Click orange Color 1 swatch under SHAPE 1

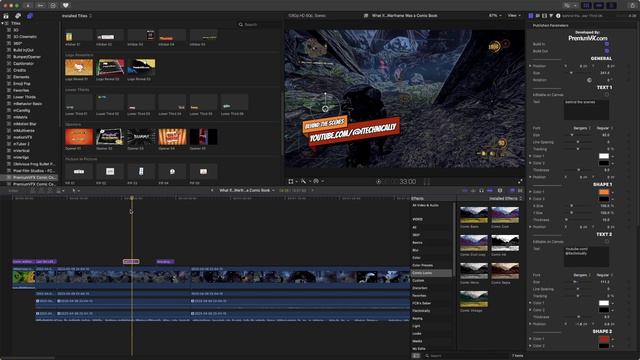pyautogui.click(x=604, y=192)
